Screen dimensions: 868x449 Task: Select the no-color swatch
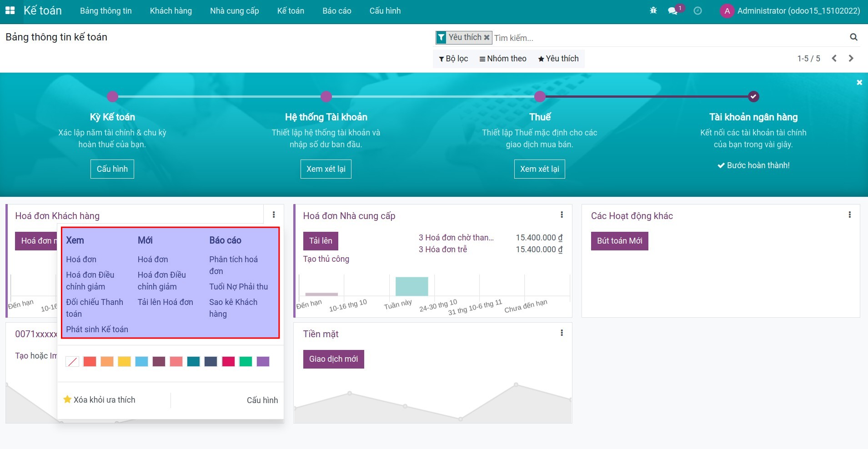coord(72,362)
